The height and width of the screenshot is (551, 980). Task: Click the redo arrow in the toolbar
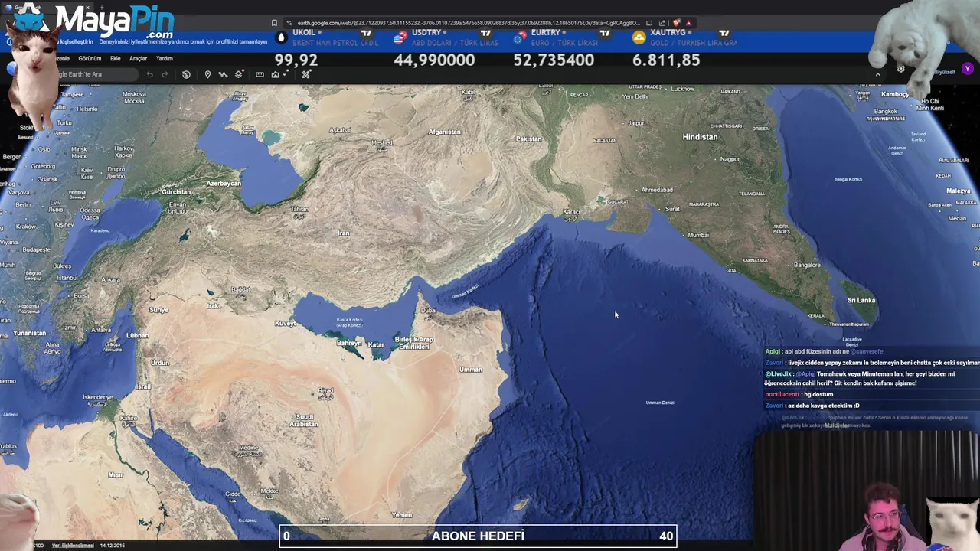pos(165,74)
